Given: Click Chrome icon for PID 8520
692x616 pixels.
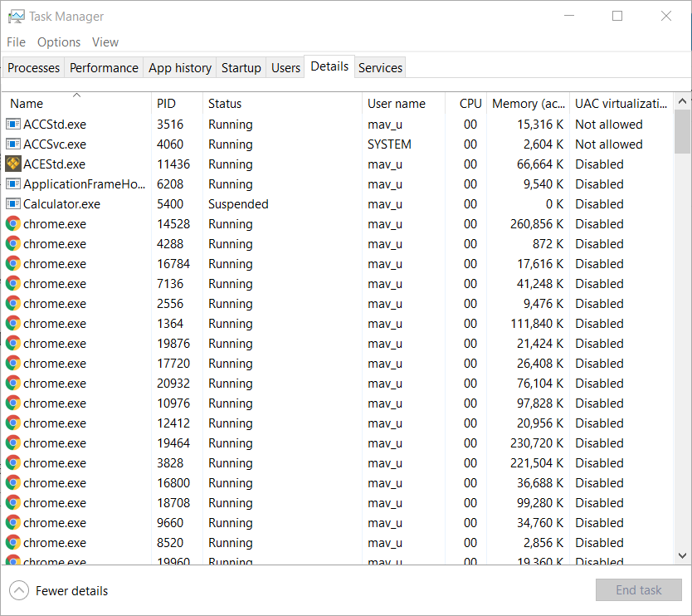Looking at the screenshot, I should 13,542.
